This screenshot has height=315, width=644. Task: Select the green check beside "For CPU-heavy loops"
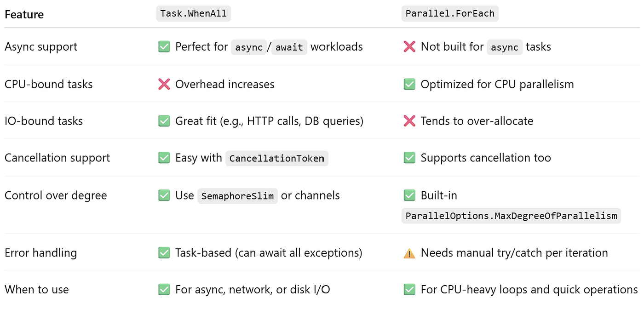point(409,290)
